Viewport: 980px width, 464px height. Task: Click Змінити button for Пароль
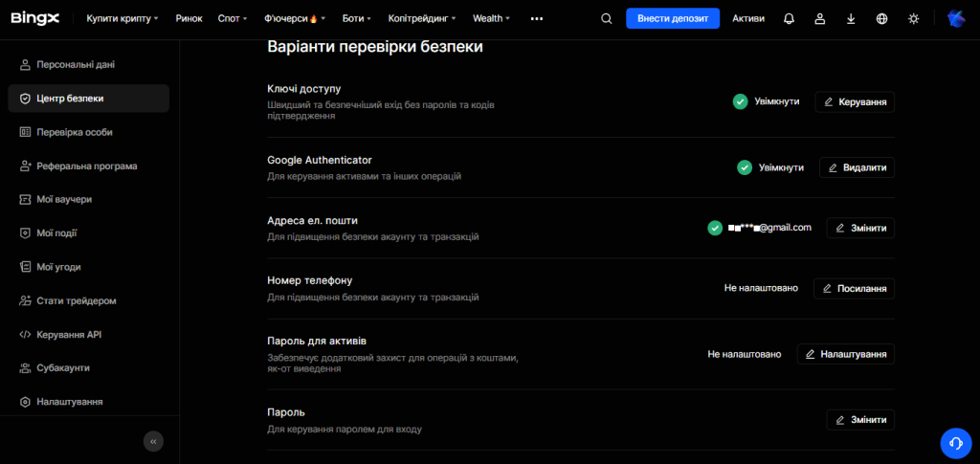click(860, 420)
